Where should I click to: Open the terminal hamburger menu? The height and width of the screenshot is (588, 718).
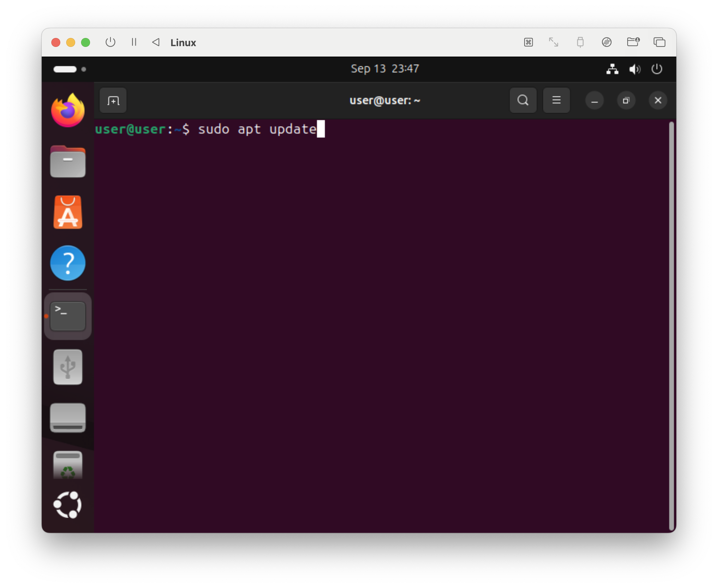(x=556, y=100)
